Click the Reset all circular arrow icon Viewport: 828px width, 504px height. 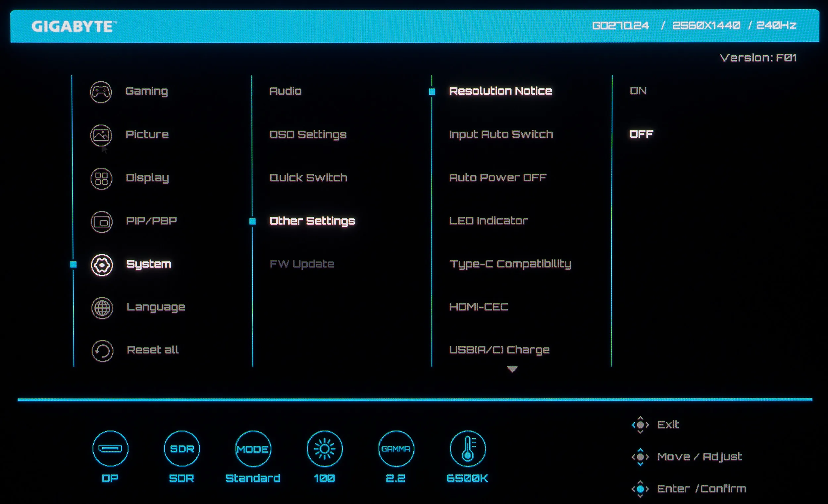pos(102,351)
